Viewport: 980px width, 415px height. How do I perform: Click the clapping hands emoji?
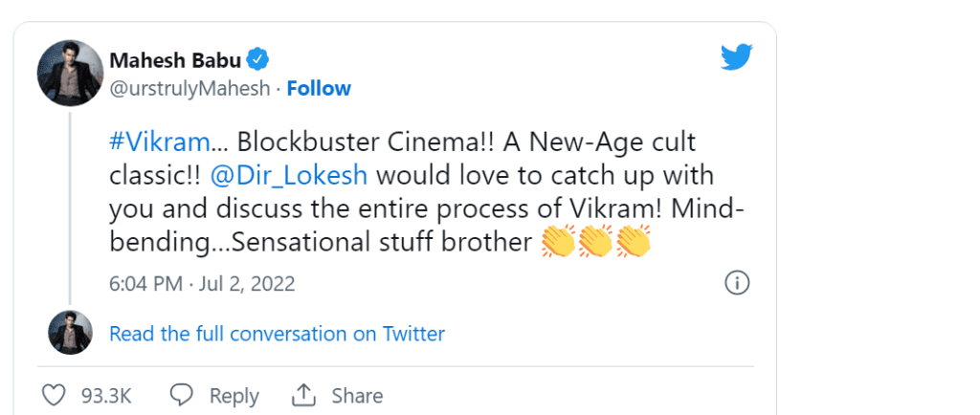(x=595, y=243)
